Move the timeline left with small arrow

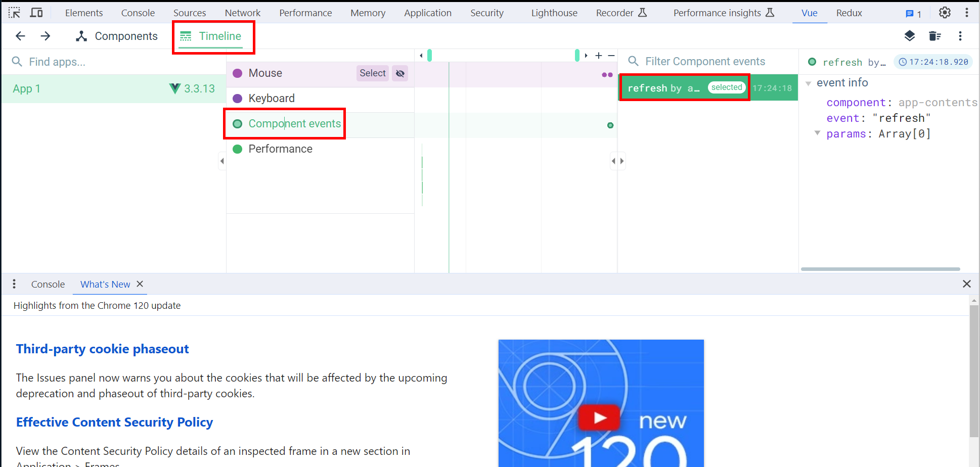421,56
